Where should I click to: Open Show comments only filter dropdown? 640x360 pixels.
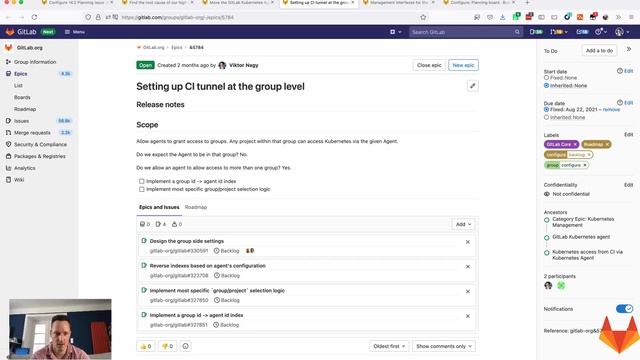pos(444,346)
